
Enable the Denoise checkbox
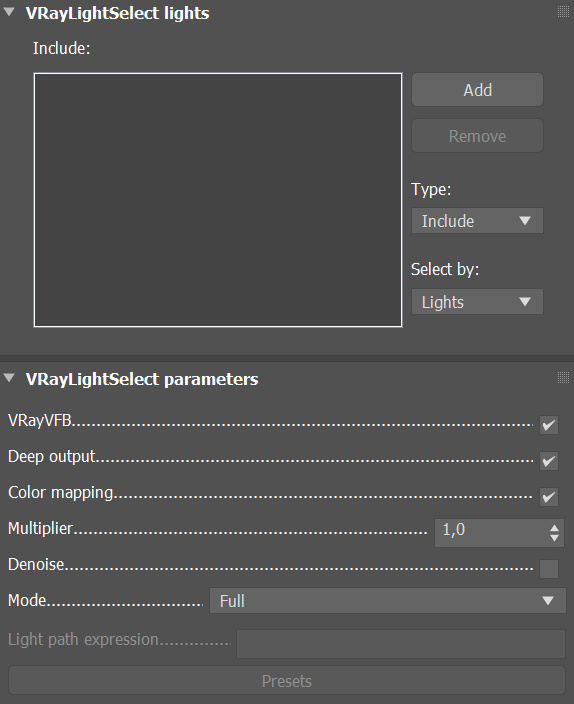549,569
